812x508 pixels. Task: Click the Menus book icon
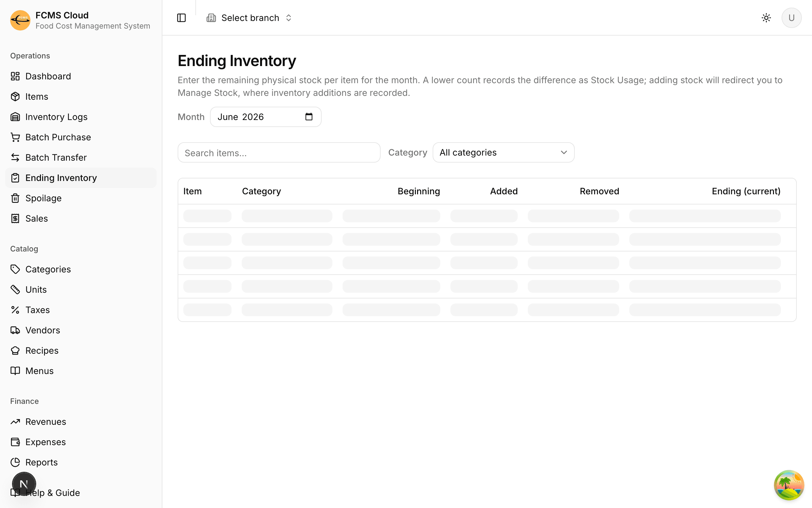(x=15, y=371)
